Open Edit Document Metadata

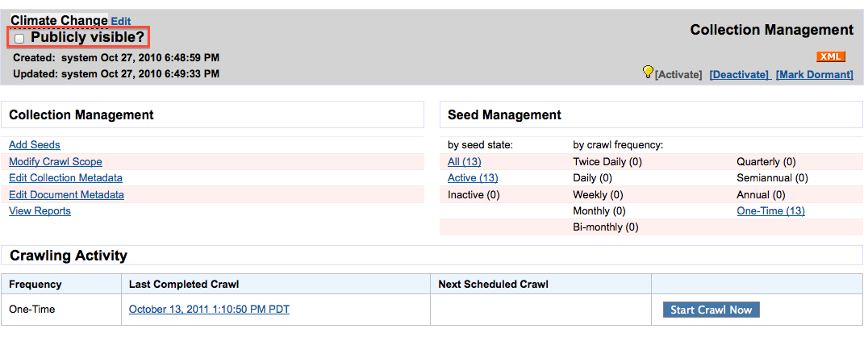pyautogui.click(x=66, y=194)
